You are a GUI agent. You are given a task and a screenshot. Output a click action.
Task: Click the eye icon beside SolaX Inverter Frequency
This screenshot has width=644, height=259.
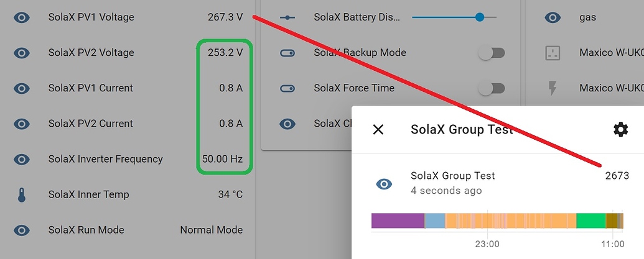point(22,159)
